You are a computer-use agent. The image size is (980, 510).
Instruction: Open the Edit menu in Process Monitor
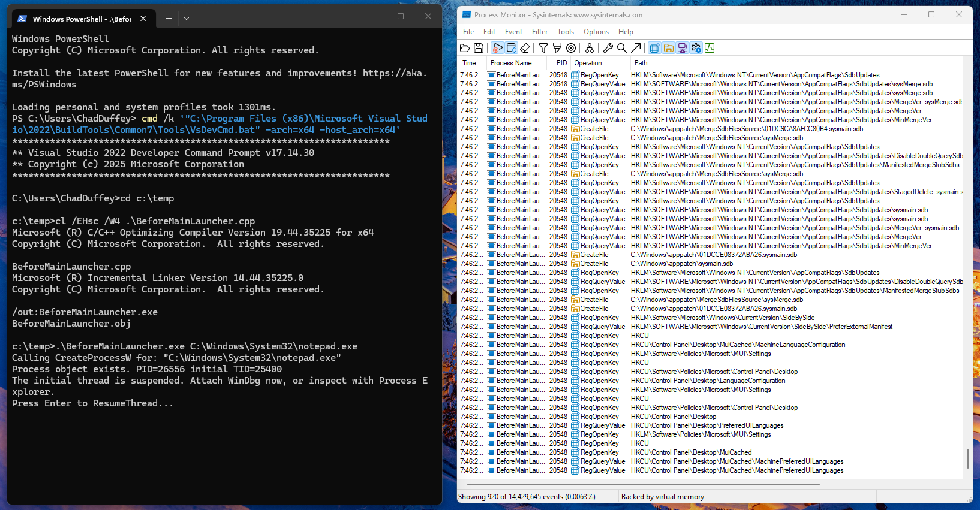(x=489, y=32)
